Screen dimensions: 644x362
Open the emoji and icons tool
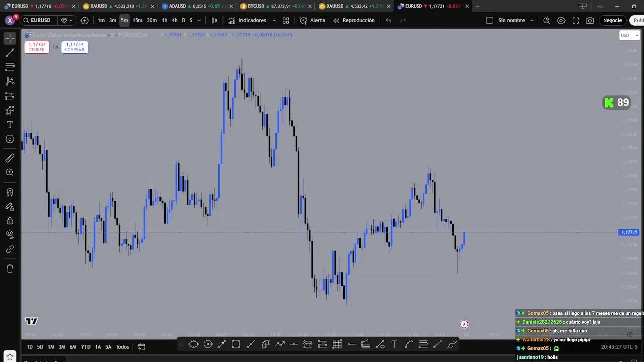(10, 139)
